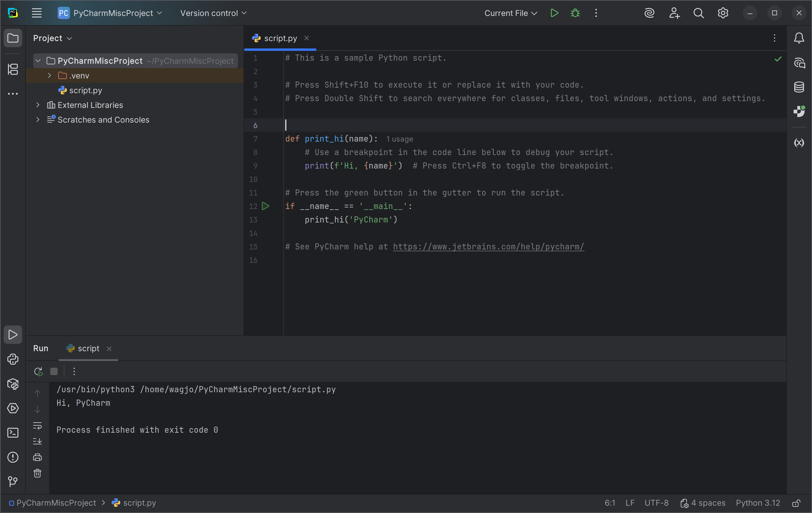Expand the .venv folder
812x513 pixels.
click(x=50, y=75)
